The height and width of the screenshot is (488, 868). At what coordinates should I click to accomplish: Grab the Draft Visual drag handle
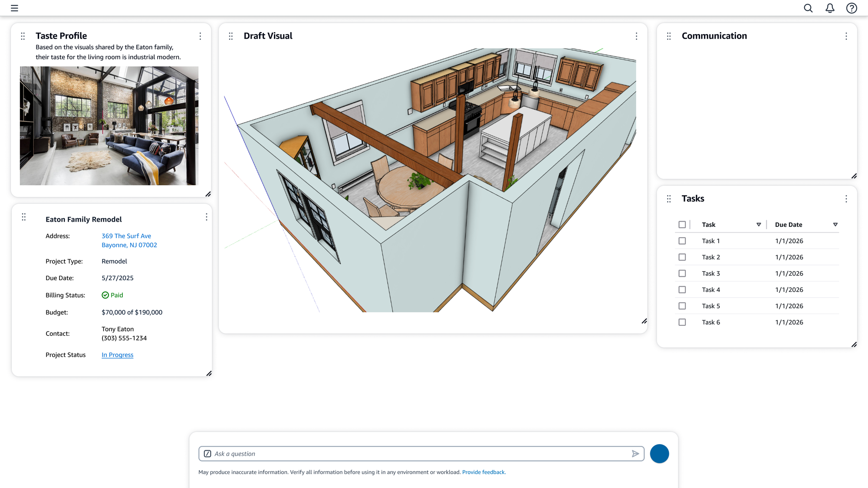click(x=231, y=36)
